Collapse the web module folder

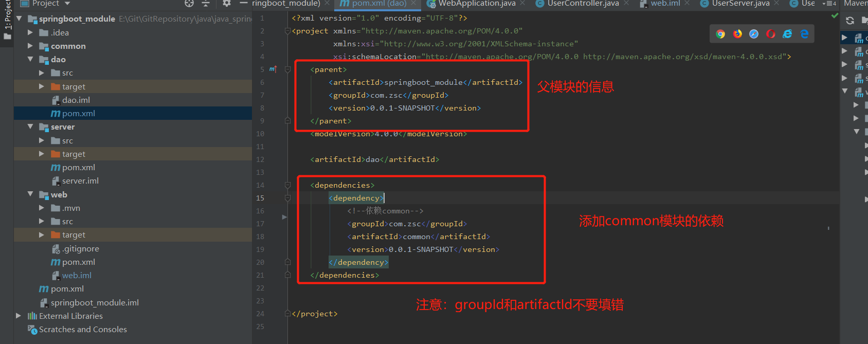pyautogui.click(x=30, y=194)
